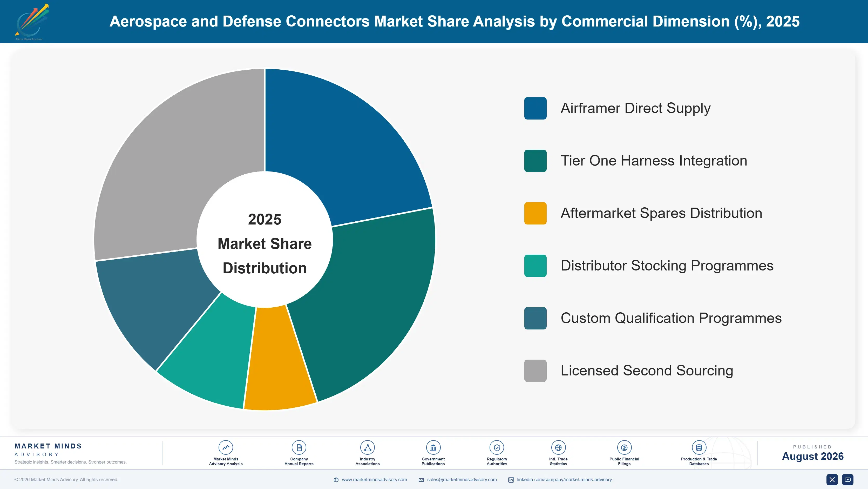Select Aftermarket Spares Distribution orange swatch

click(x=535, y=213)
